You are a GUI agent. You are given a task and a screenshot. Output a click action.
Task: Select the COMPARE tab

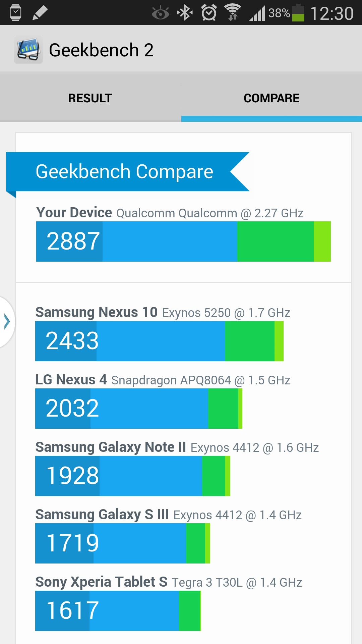pyautogui.click(x=271, y=98)
